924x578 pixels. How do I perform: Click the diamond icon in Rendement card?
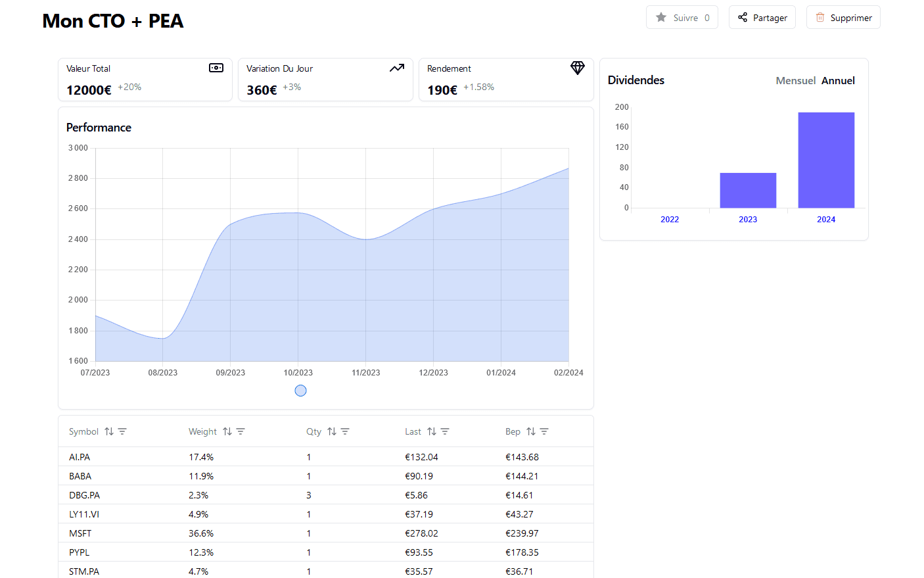[x=578, y=68]
